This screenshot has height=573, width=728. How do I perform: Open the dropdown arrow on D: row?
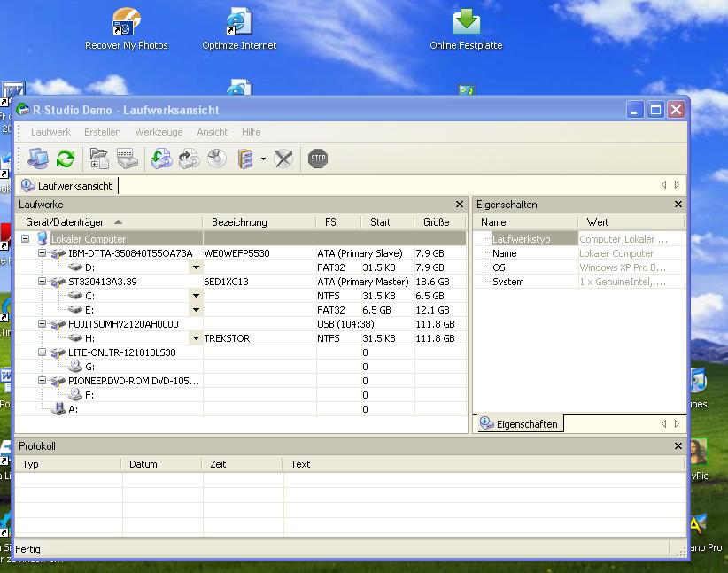pos(196,267)
